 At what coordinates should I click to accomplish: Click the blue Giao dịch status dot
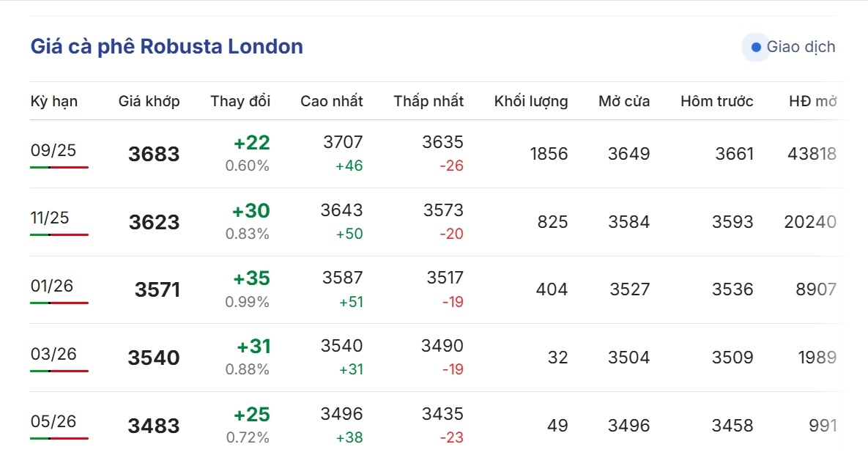pyautogui.click(x=756, y=48)
